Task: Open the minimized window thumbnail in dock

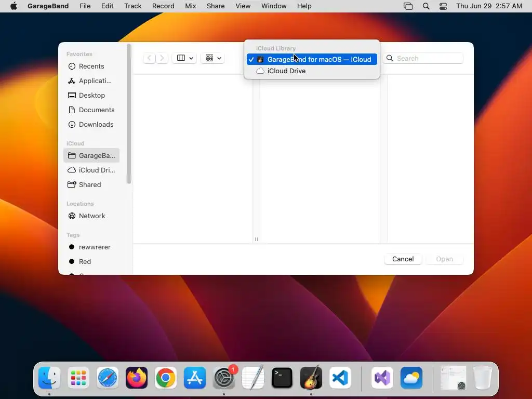Action: (453, 378)
